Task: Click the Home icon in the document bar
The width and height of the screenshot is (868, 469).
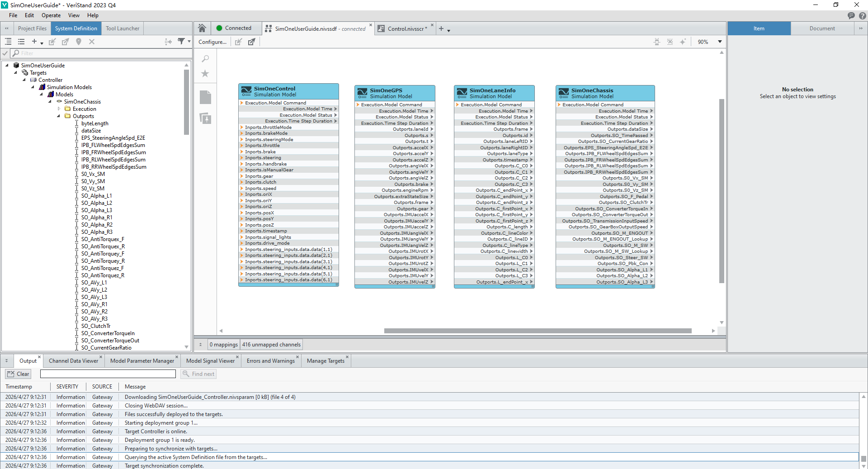Action: click(202, 28)
